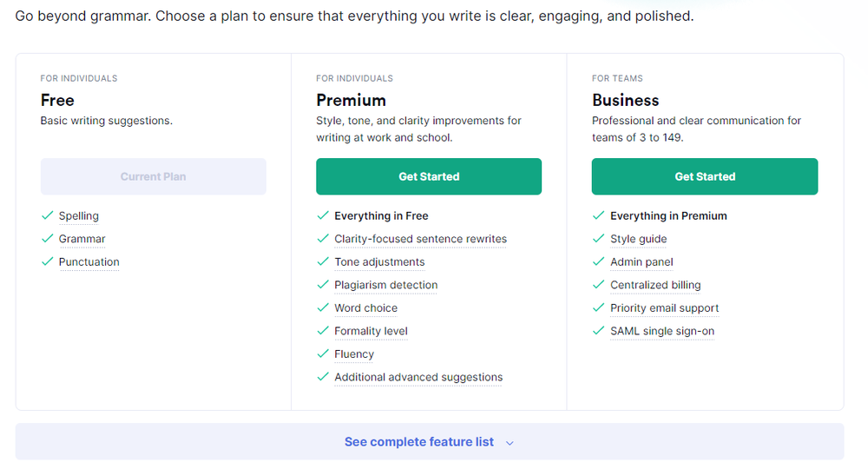Click the Plagiarism detection feature

pos(386,285)
